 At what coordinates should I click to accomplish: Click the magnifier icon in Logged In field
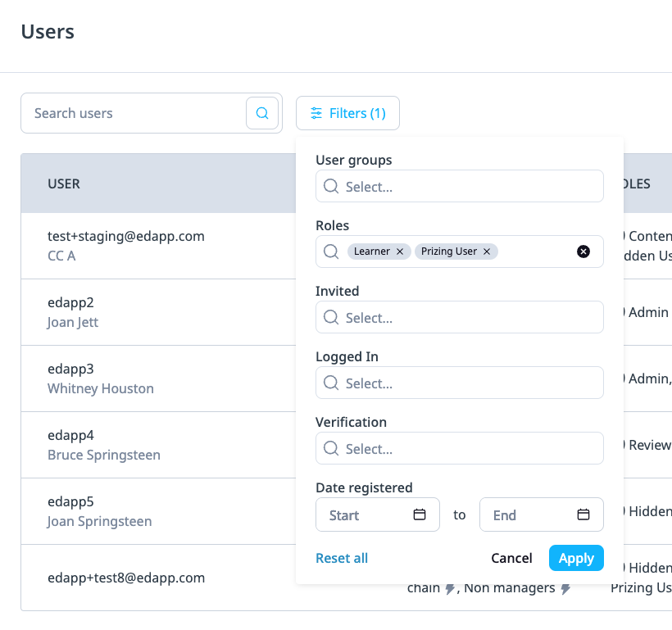click(331, 383)
